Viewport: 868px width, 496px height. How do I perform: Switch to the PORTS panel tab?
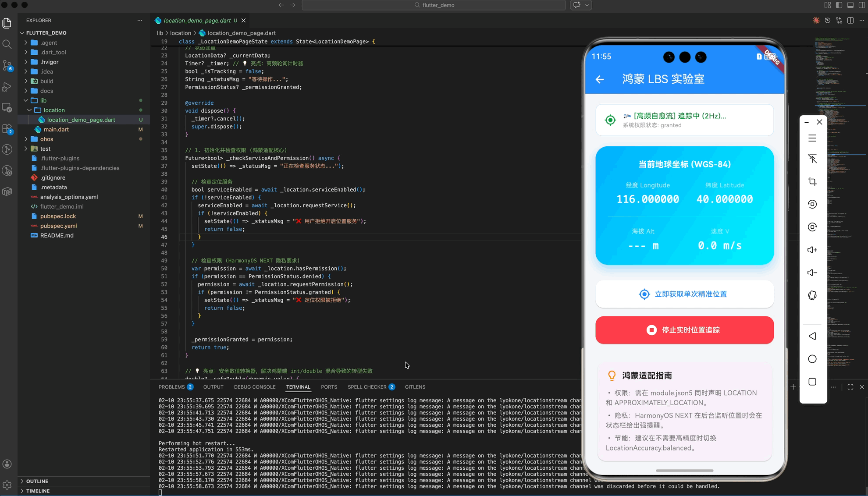click(329, 387)
